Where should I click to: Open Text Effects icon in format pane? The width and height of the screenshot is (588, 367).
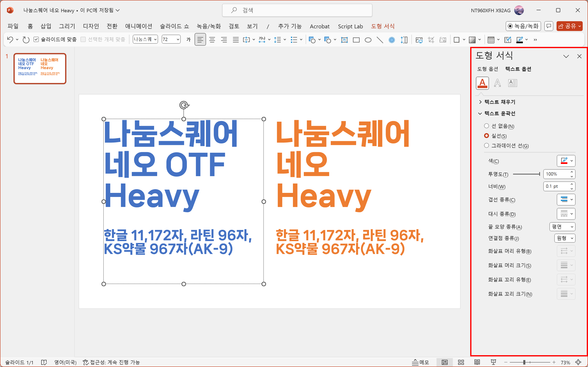pyautogui.click(x=497, y=83)
